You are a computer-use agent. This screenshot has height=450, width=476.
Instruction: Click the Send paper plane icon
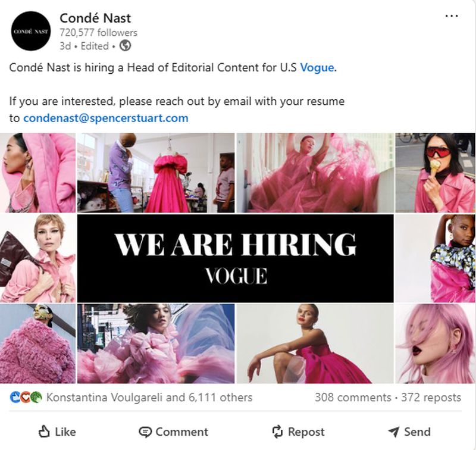pyautogui.click(x=394, y=432)
